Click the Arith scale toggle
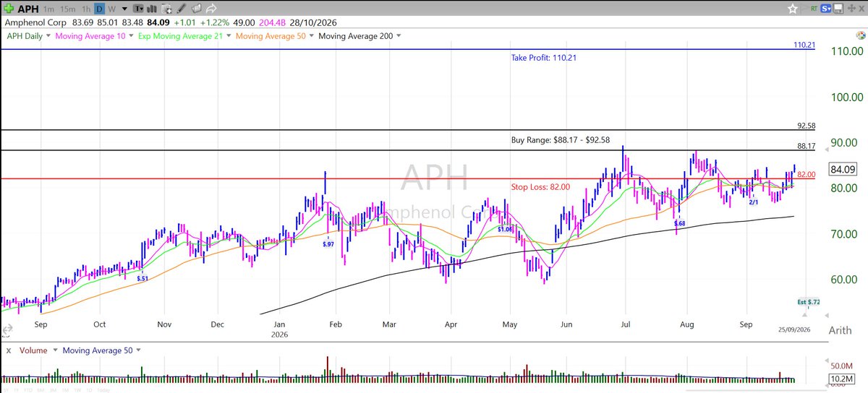 pos(840,329)
